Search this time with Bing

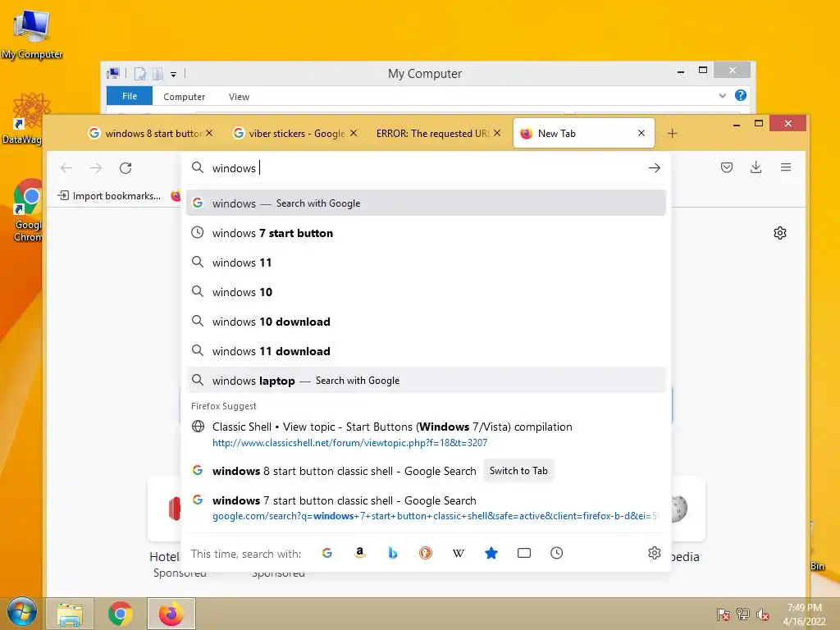tap(393, 553)
